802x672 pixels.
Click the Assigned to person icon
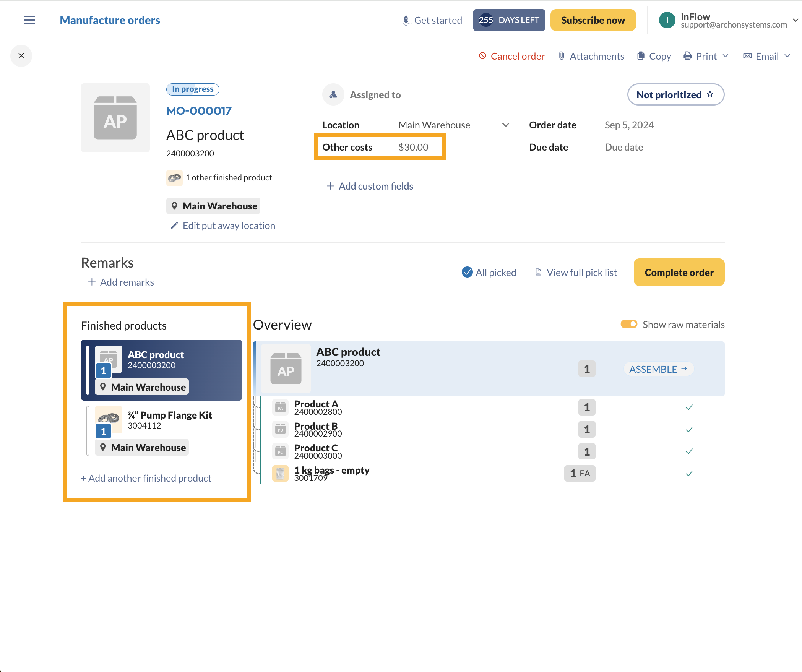pos(333,95)
